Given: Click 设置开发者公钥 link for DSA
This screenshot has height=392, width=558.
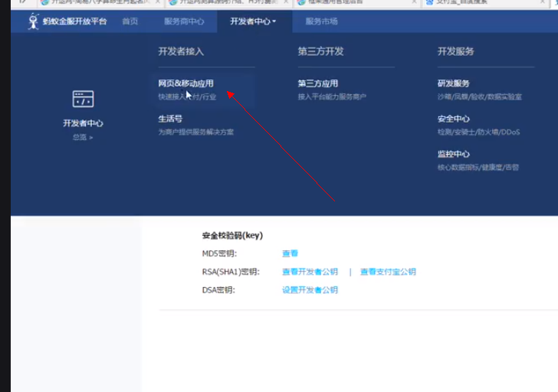Looking at the screenshot, I should (310, 290).
